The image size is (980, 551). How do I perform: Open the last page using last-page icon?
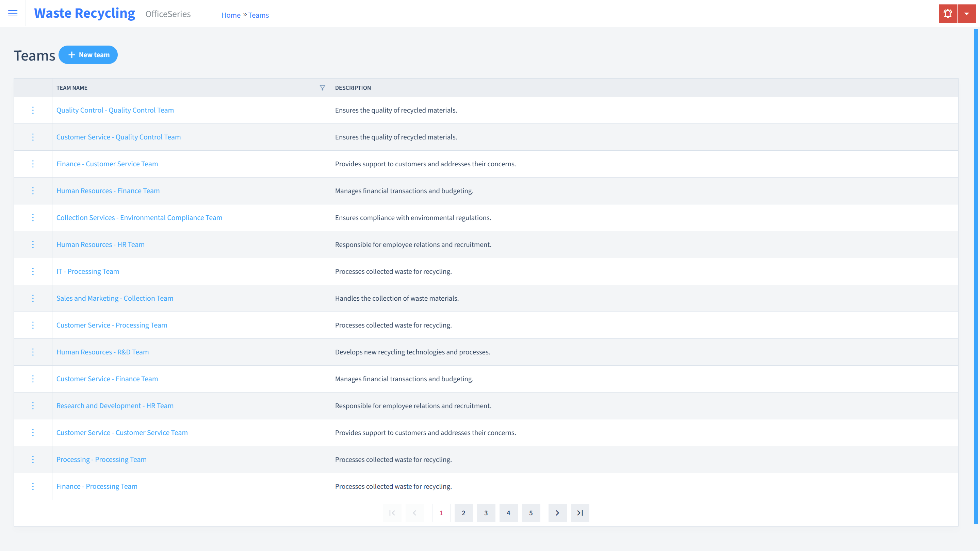pyautogui.click(x=579, y=513)
